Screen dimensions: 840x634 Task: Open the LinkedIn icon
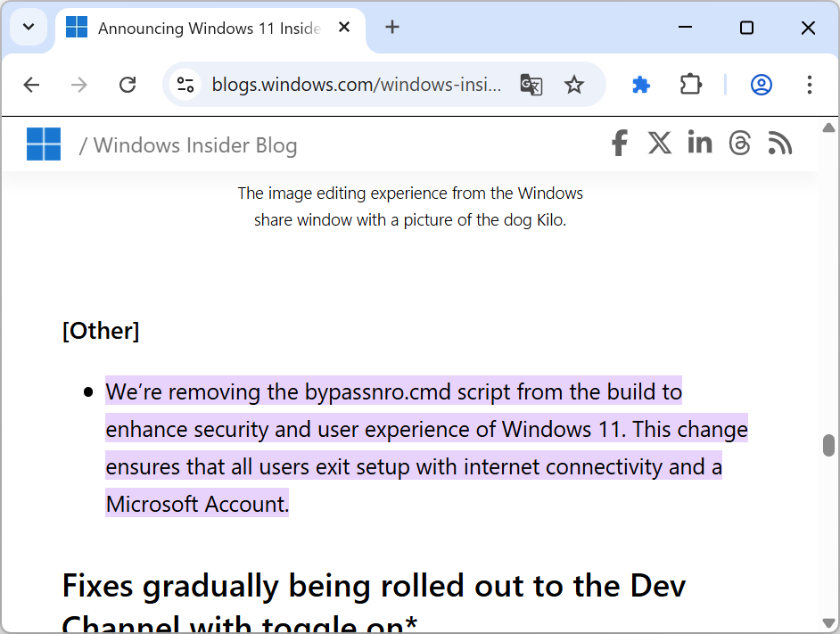click(x=700, y=144)
